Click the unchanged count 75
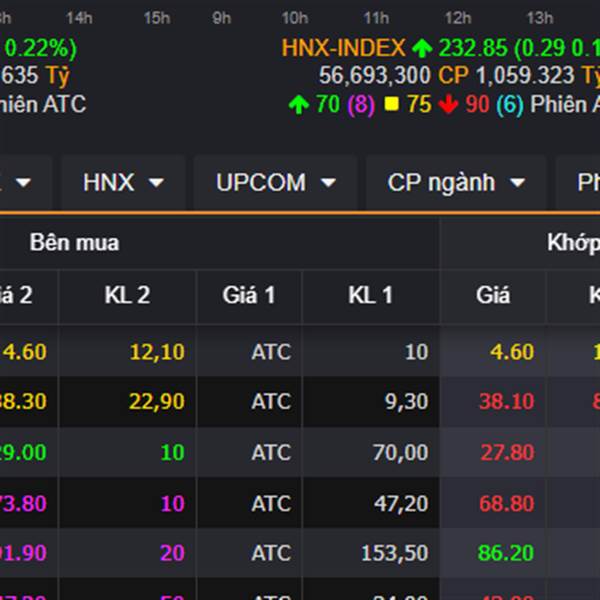Screen dimensions: 600x600 pos(419,104)
